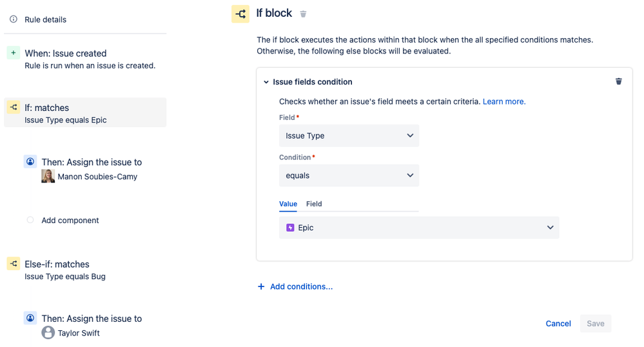This screenshot has width=644, height=347.
Task: Delete the Issue fields condition via trash icon
Action: [619, 81]
